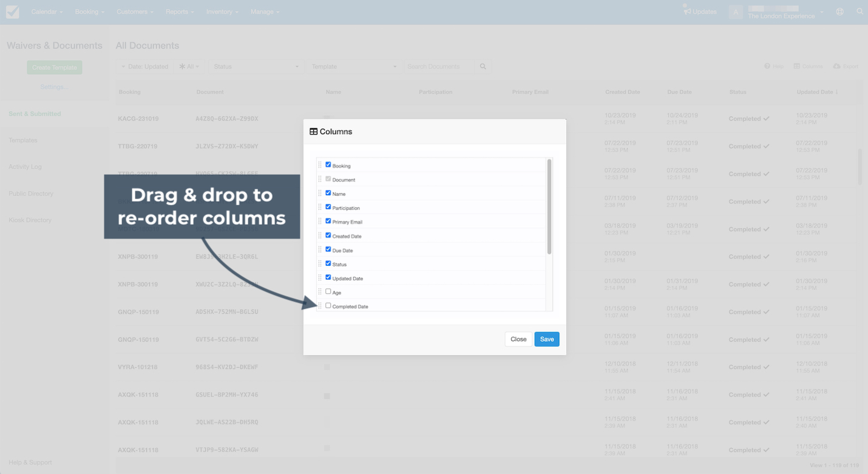Grab the drag handle of Updated Date row
The height and width of the screenshot is (474, 868).
pos(320,278)
